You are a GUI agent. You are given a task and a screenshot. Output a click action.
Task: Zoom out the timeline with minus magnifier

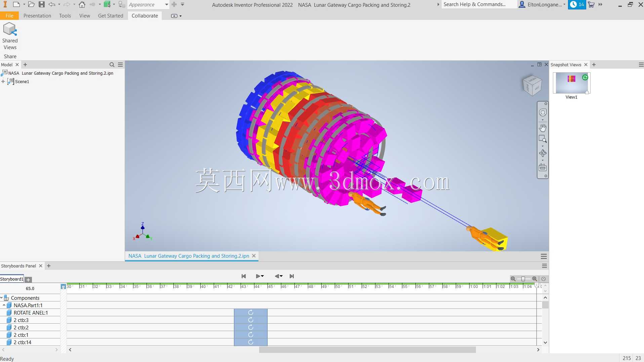point(513,279)
